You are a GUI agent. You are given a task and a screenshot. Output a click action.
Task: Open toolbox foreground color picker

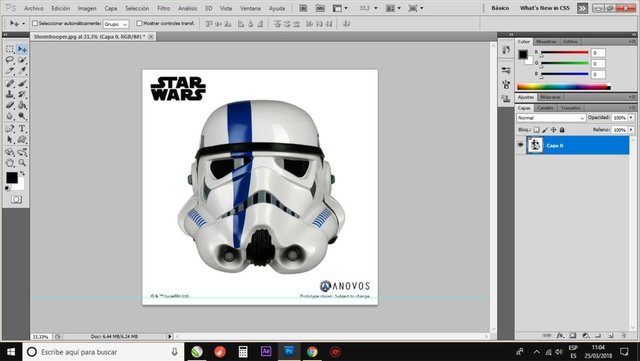(x=11, y=177)
